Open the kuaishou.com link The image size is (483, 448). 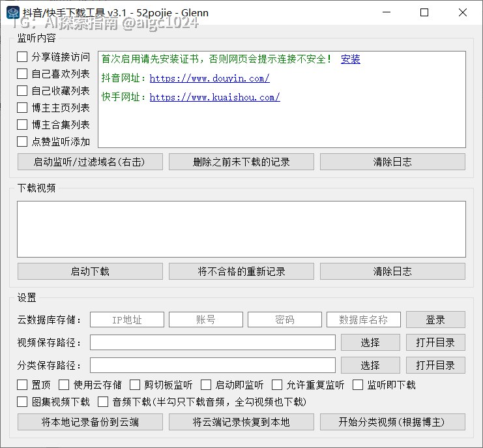pos(214,97)
